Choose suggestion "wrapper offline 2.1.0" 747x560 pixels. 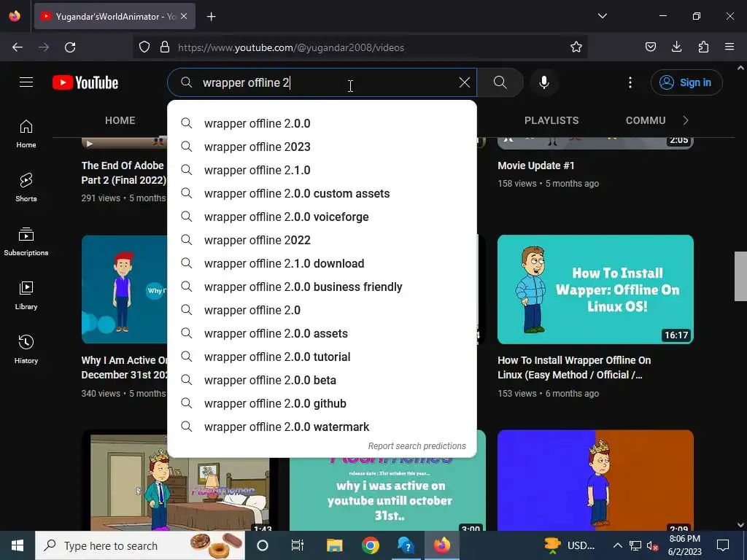322,170
